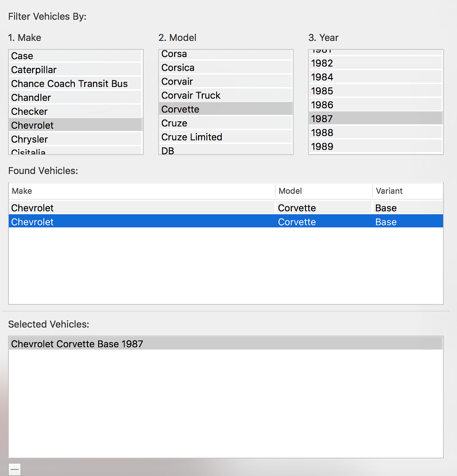Select Corsa in the Model list
Screen dimensions: 457x476
225,54
